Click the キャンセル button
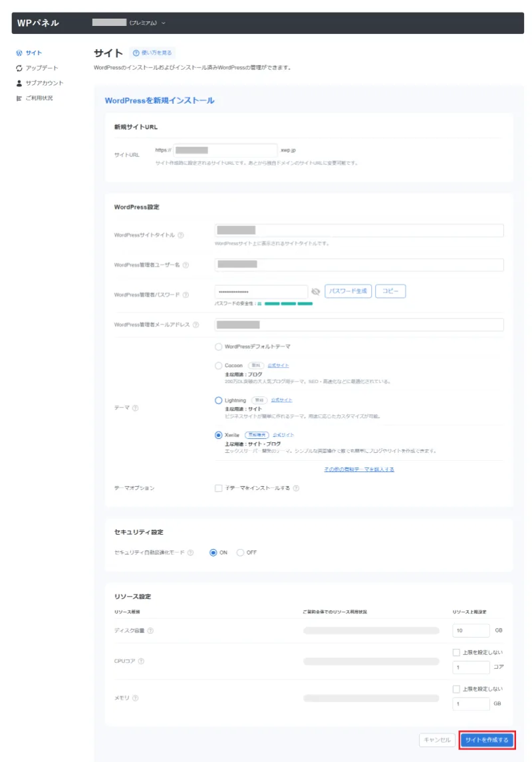 pyautogui.click(x=438, y=740)
